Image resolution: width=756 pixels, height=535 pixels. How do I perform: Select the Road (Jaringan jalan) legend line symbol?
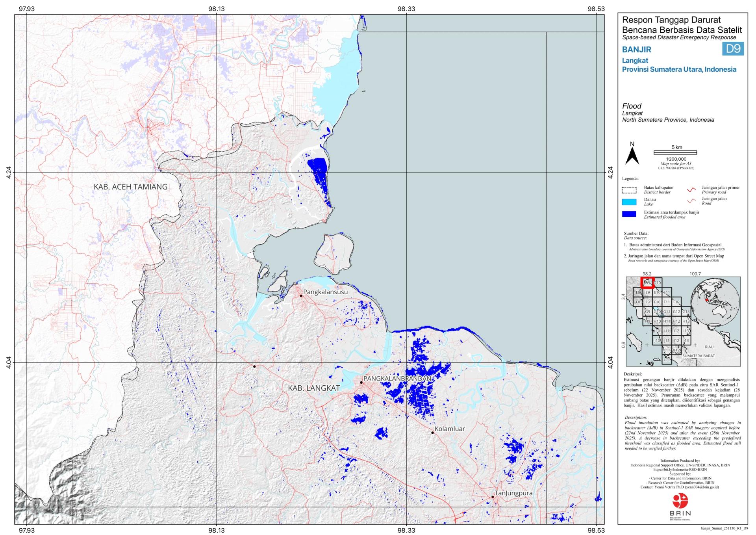coord(691,201)
